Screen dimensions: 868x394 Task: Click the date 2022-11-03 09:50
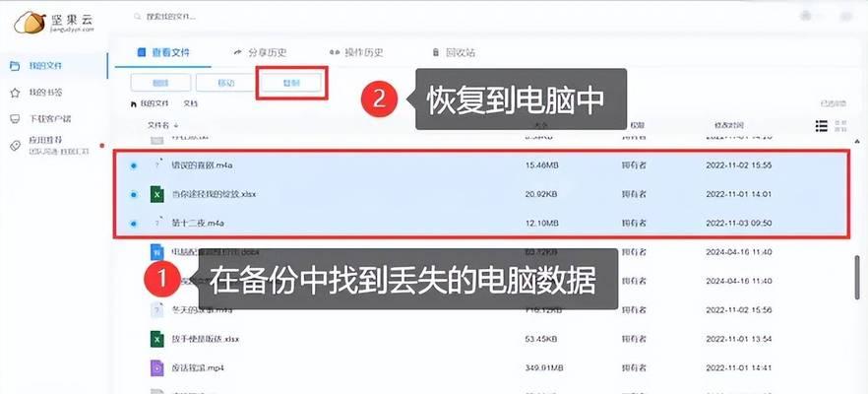pyautogui.click(x=738, y=224)
